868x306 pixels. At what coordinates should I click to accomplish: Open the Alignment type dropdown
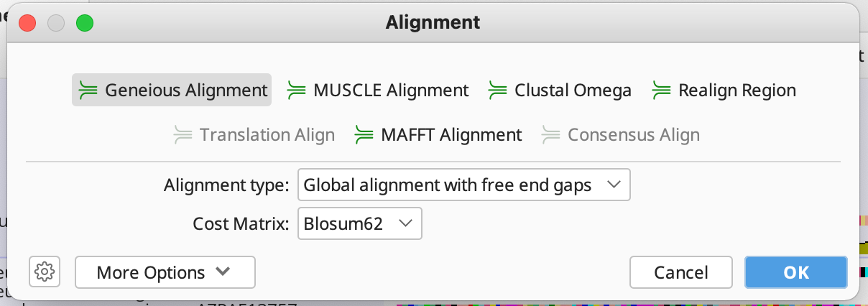tap(463, 185)
